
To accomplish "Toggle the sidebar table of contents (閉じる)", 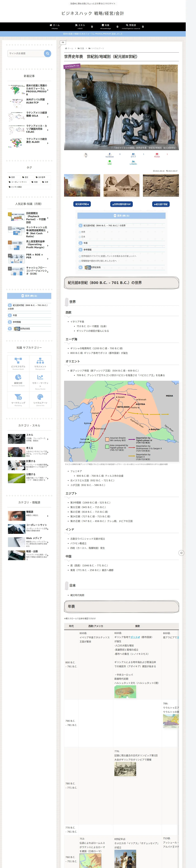I will (x=29, y=296).
